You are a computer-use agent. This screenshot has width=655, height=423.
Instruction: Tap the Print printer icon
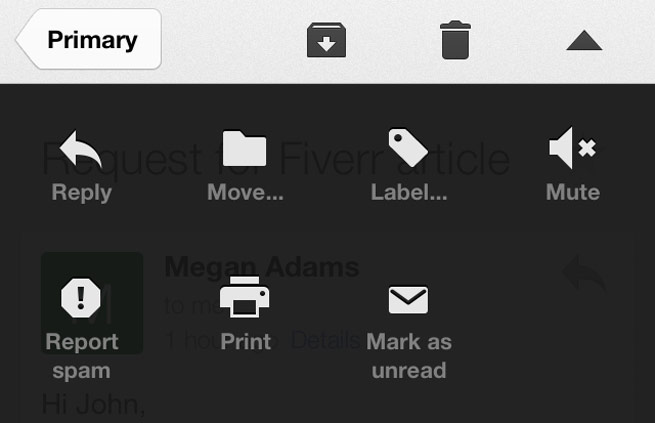245,297
